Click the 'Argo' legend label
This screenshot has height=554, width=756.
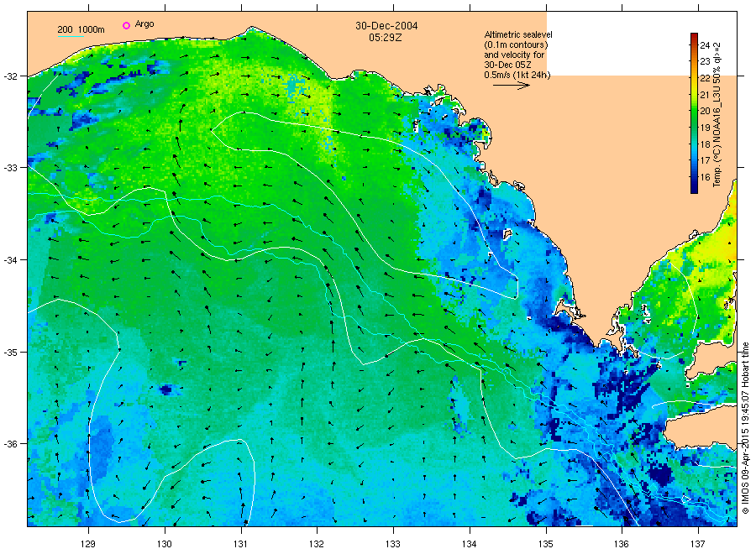pos(144,24)
